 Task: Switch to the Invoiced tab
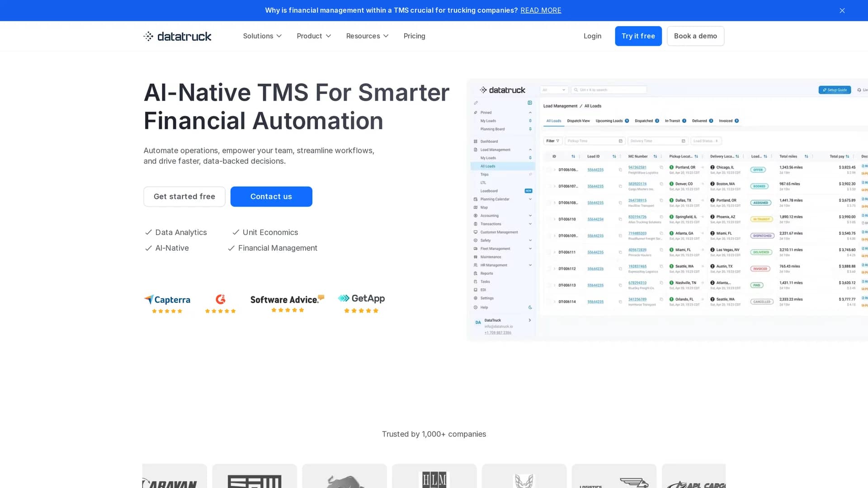pos(729,121)
